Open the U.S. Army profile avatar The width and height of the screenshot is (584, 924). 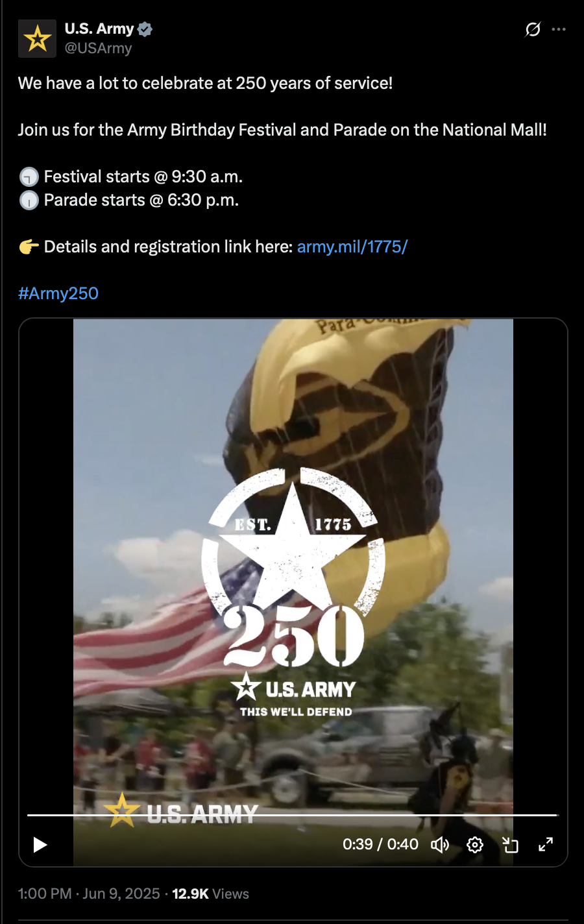(x=37, y=38)
